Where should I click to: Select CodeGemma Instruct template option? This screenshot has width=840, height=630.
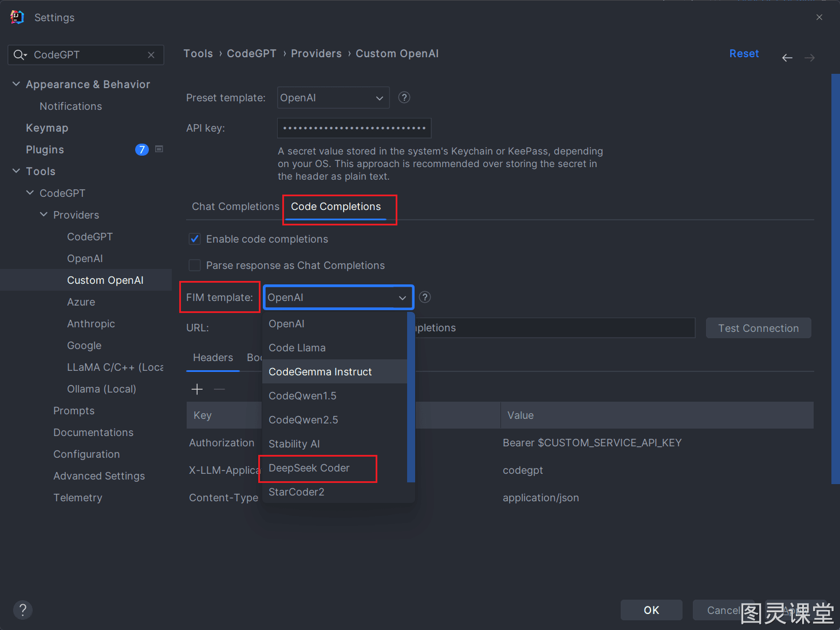point(334,372)
